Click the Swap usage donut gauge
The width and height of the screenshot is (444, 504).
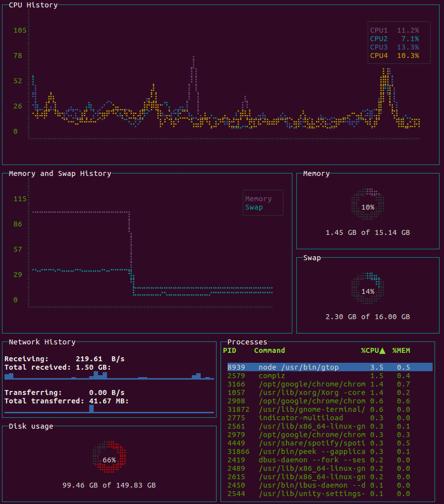click(x=367, y=288)
